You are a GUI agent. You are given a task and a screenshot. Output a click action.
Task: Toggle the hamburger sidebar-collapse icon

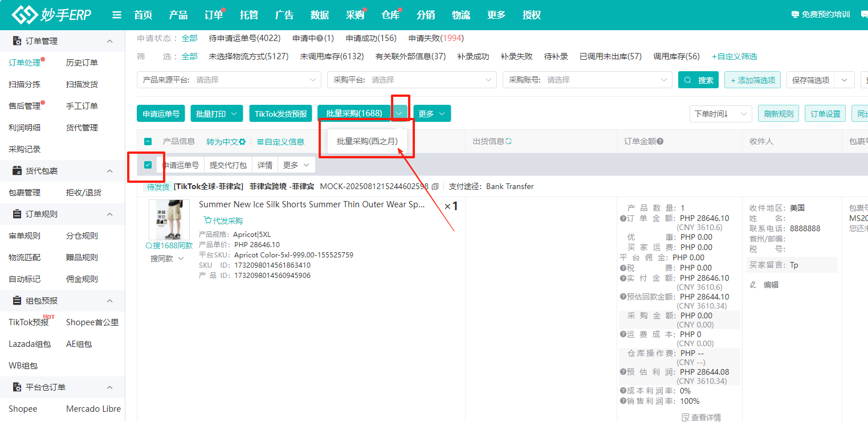tap(117, 15)
